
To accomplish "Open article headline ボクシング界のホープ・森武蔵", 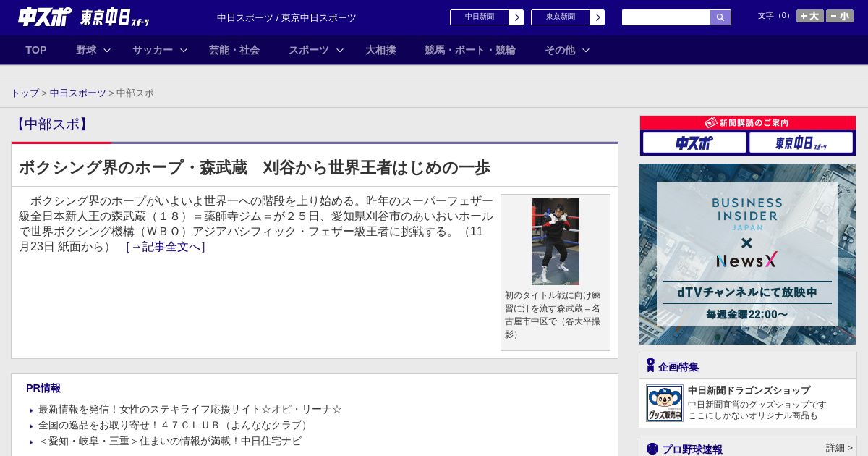I will click(255, 167).
